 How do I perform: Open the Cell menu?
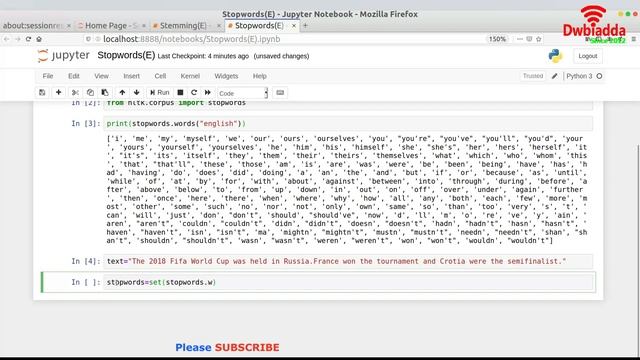(x=160, y=76)
